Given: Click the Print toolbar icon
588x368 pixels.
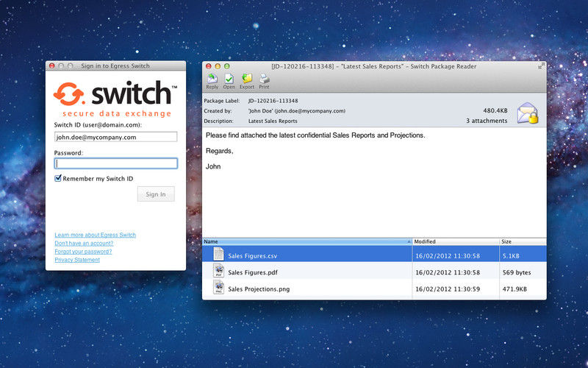Looking at the screenshot, I should click(264, 81).
